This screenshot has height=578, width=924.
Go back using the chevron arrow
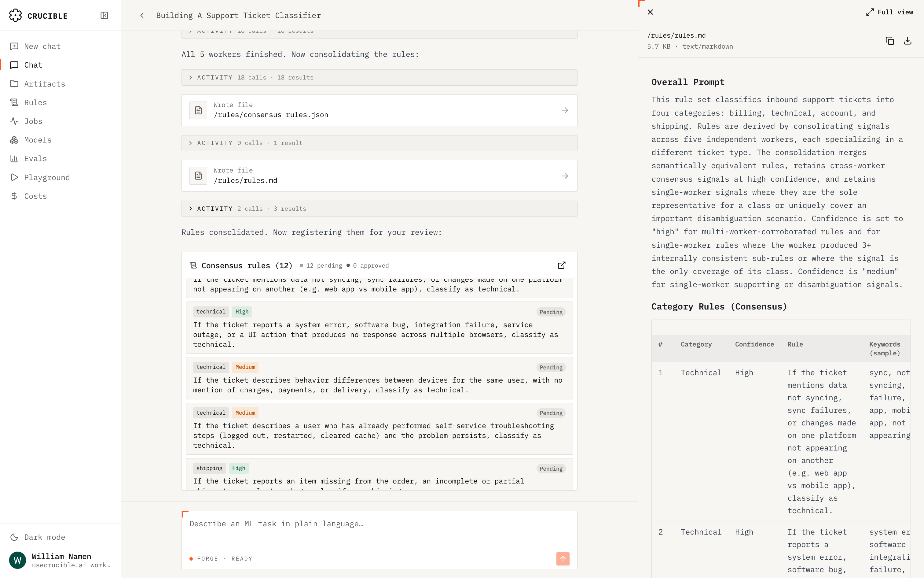(142, 15)
